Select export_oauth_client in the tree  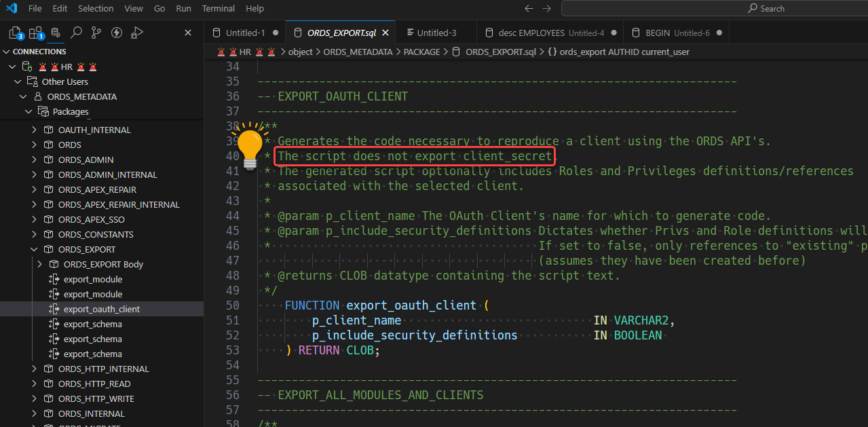[x=102, y=309]
